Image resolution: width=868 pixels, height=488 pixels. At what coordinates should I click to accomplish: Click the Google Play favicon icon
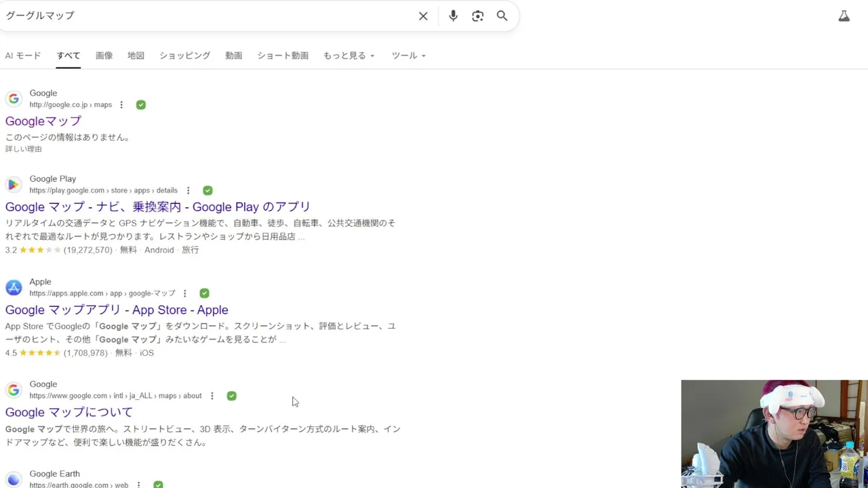click(x=14, y=184)
